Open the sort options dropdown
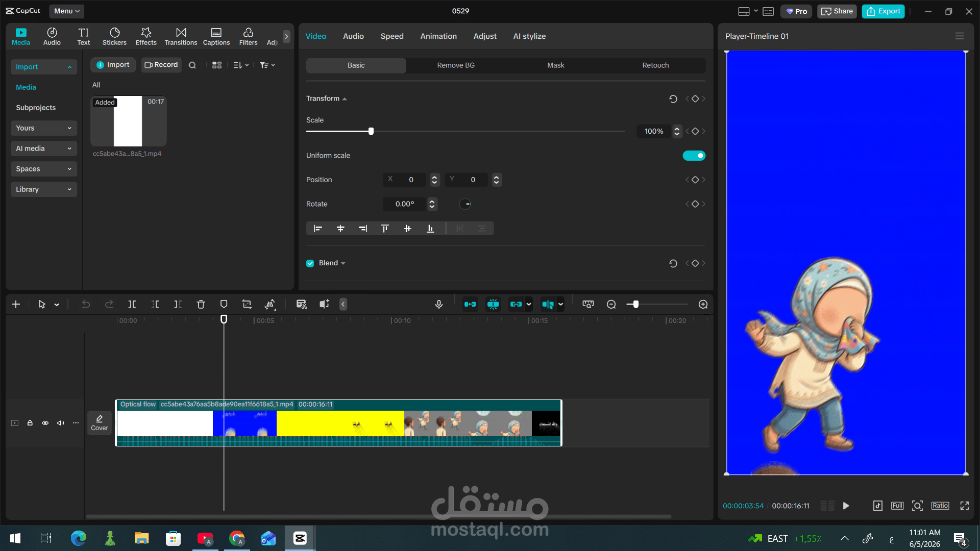Viewport: 980px width, 551px height. [x=241, y=65]
